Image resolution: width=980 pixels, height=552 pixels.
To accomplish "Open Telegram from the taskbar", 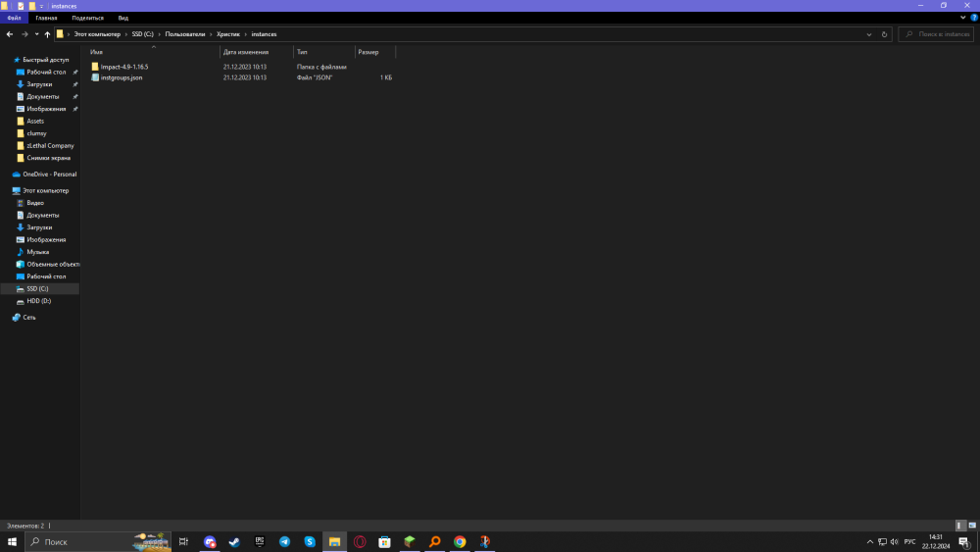I will 284,542.
